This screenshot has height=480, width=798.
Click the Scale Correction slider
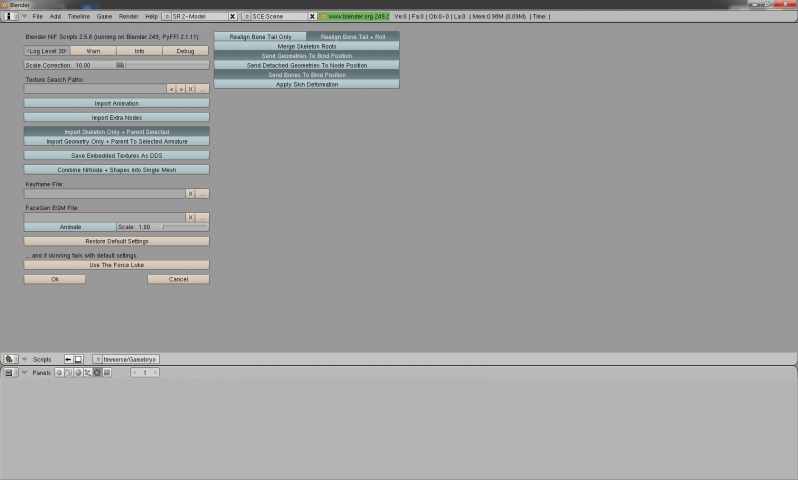coord(117,65)
